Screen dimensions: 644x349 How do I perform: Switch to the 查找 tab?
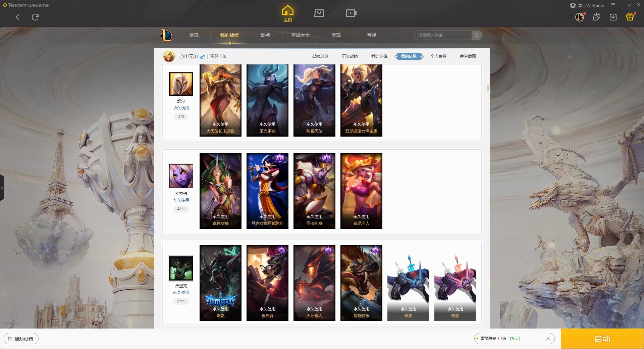(x=372, y=35)
